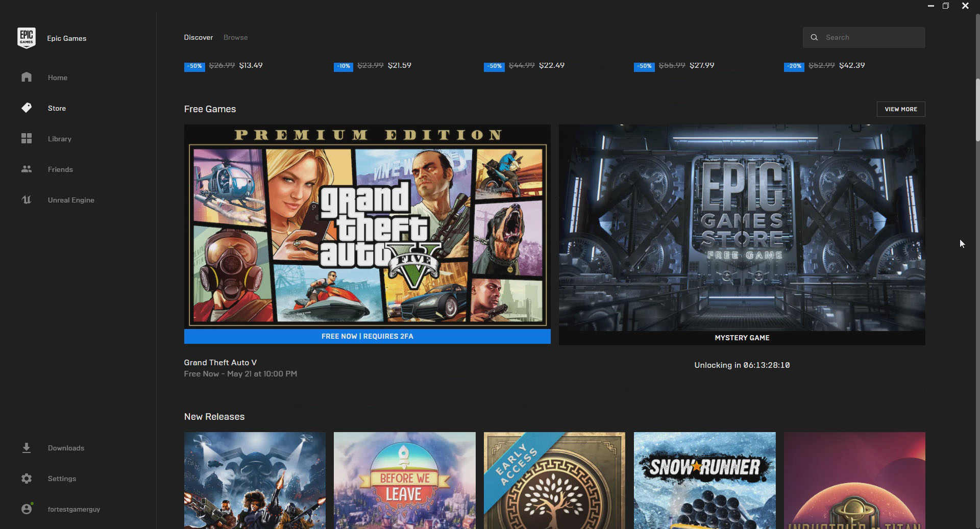Click the -20% discount badge
Viewport: 980px width, 529px height.
(x=794, y=66)
